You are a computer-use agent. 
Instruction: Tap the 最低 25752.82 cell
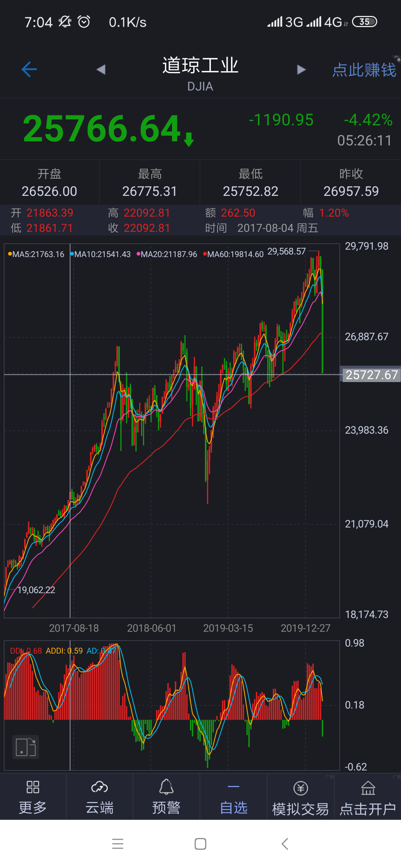pyautogui.click(x=250, y=183)
